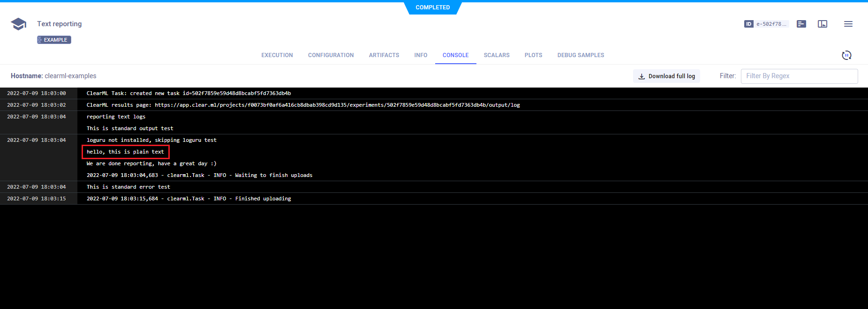Screen dimensions: 868x309
Task: Open the hamburger actions menu
Action: coord(848,24)
